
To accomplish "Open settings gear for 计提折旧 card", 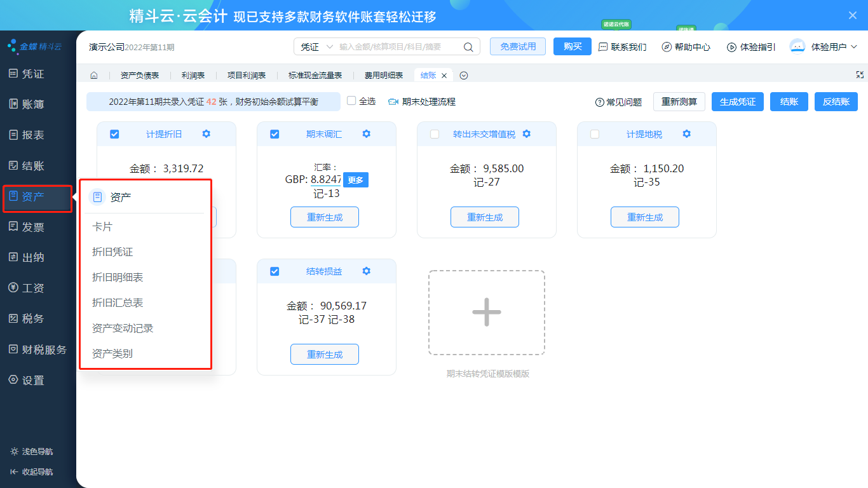I will tap(206, 134).
